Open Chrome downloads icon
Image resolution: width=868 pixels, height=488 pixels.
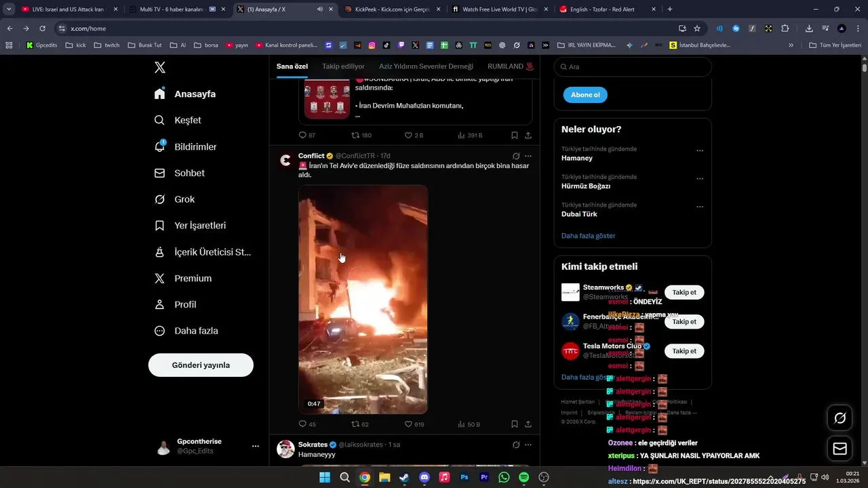[809, 28]
